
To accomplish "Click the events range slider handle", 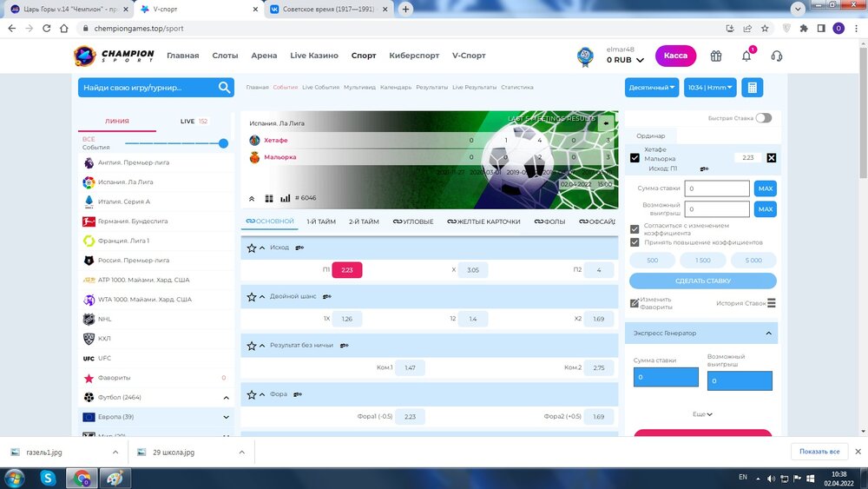I will [223, 143].
